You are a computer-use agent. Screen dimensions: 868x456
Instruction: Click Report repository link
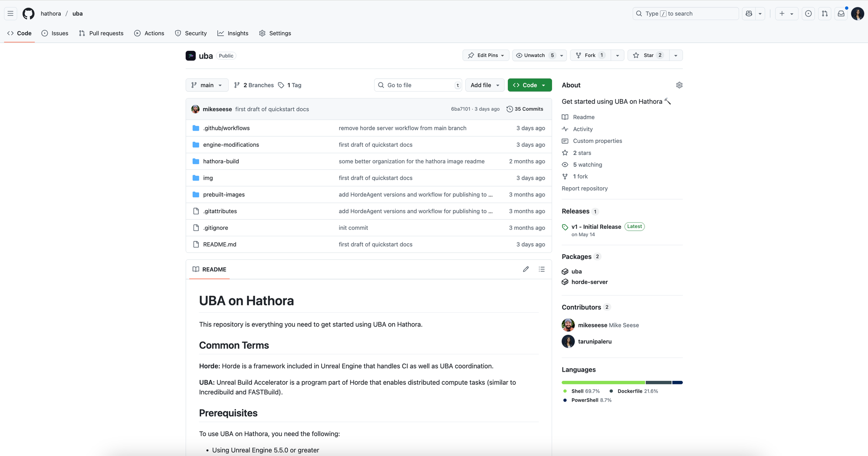coord(585,188)
